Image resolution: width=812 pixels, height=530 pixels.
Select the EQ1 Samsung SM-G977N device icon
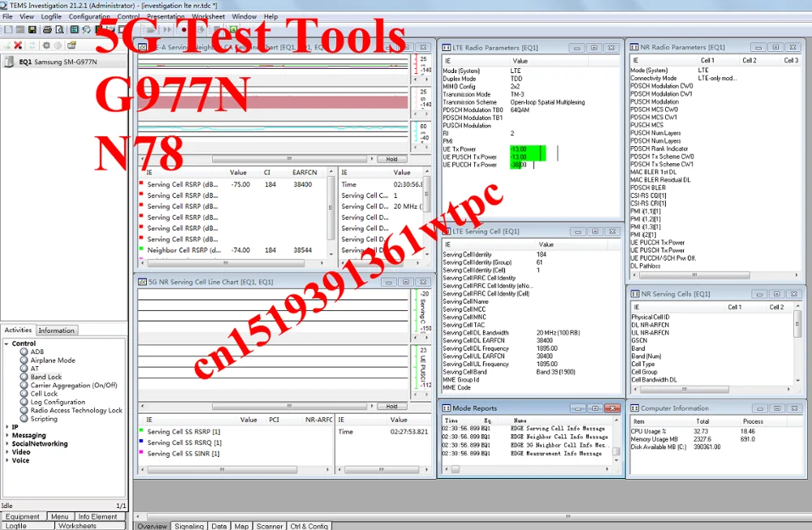point(9,62)
